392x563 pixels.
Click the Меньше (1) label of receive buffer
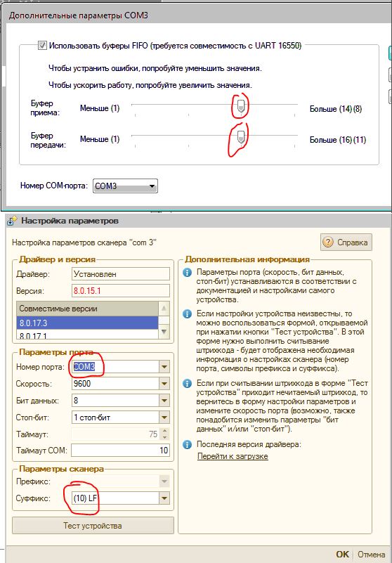coord(100,108)
